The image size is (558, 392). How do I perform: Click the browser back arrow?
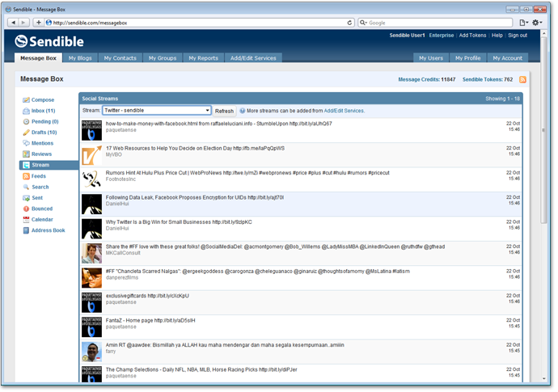(14, 23)
